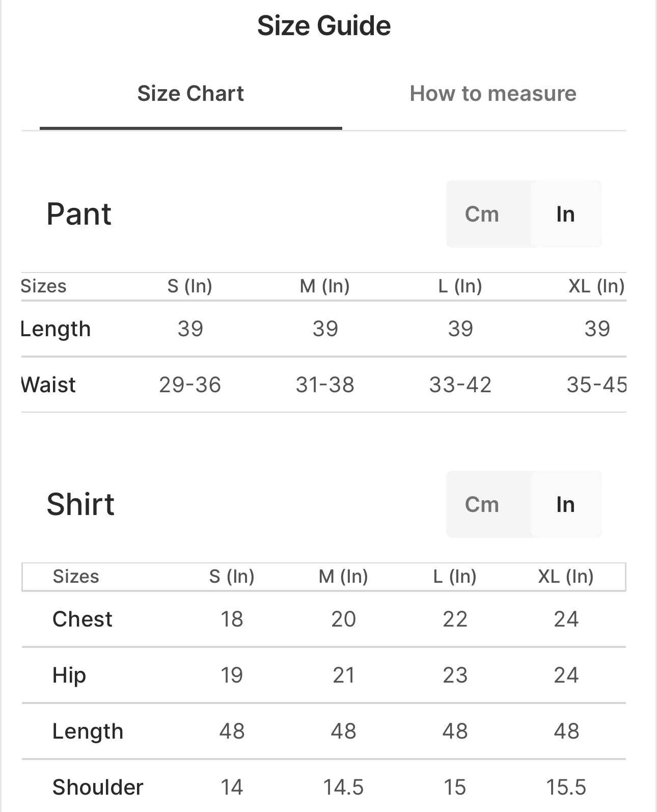
Task: Click the 14.5 shoulder value
Action: click(x=343, y=788)
